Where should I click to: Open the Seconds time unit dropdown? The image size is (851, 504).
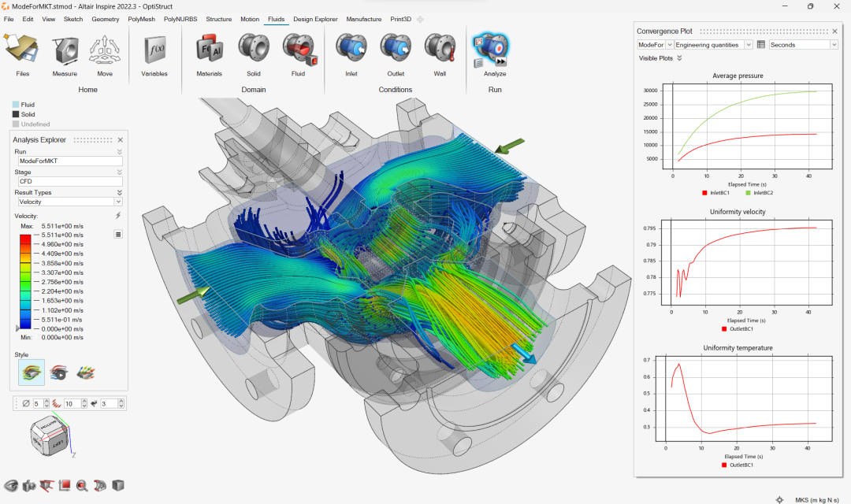[803, 44]
